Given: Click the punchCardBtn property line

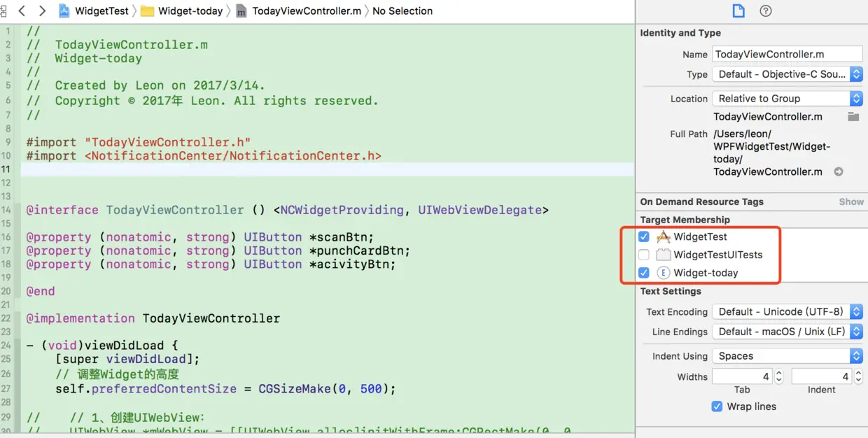Looking at the screenshot, I should (x=218, y=250).
